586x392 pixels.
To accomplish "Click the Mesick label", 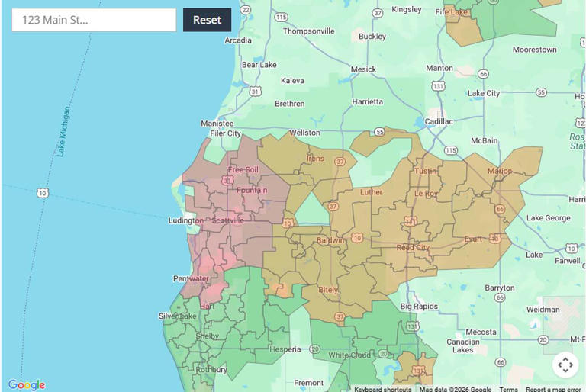I will point(363,69).
